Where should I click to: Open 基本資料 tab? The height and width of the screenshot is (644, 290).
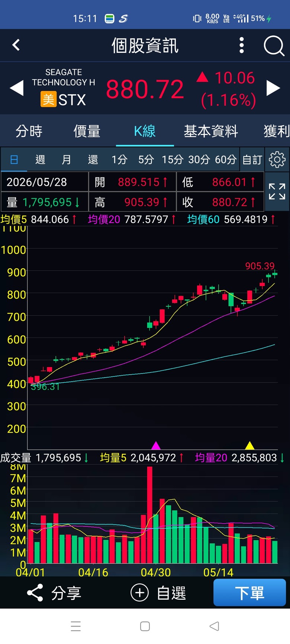pyautogui.click(x=211, y=131)
